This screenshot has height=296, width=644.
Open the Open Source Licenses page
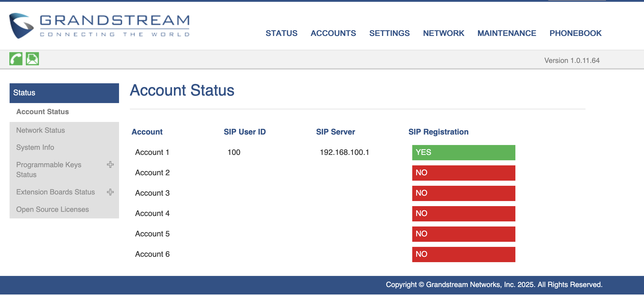click(x=52, y=209)
